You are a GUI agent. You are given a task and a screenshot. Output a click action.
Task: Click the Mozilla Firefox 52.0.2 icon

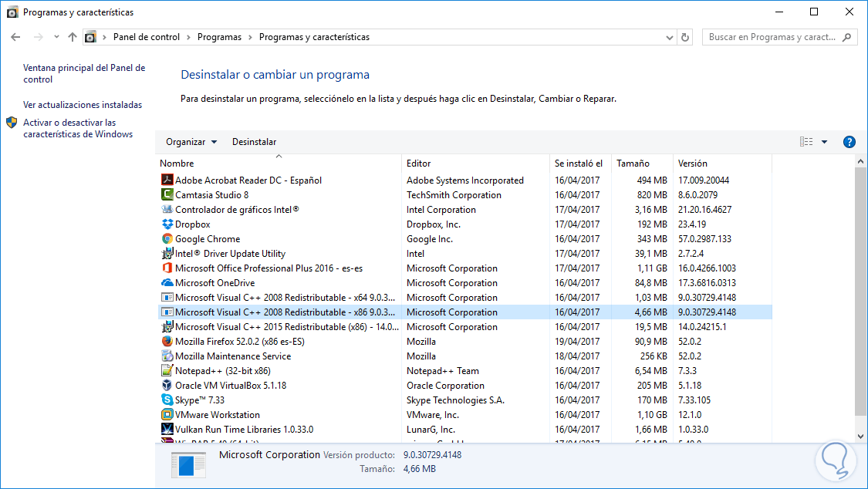point(167,342)
